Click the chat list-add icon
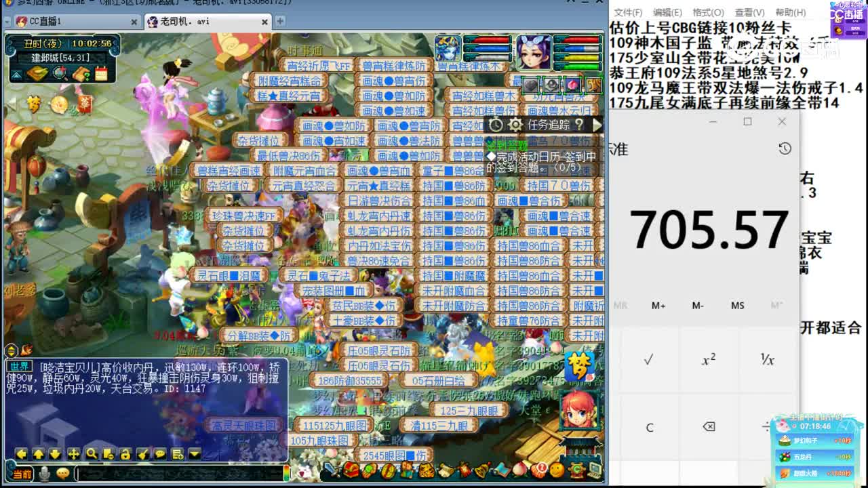The height and width of the screenshot is (488, 868). tap(178, 454)
